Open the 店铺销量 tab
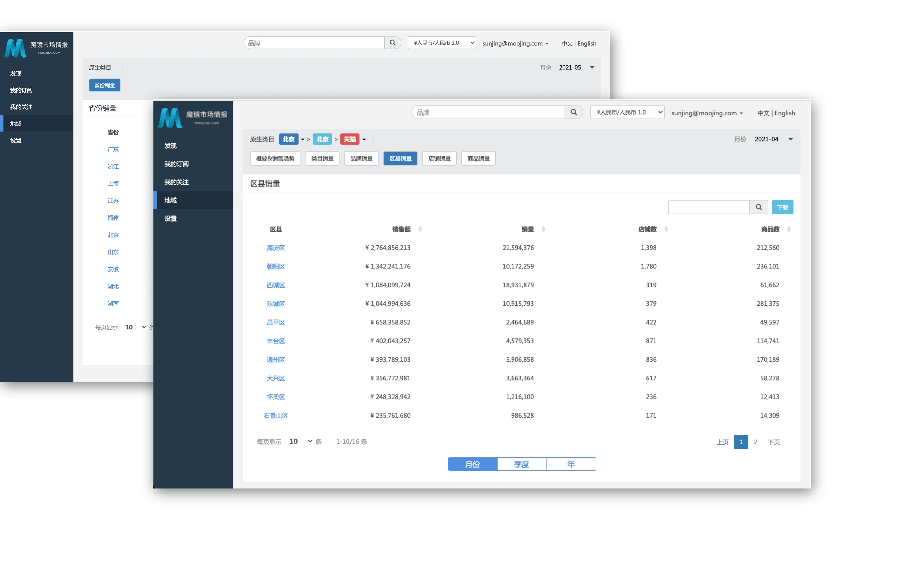Screen dimensions: 924x567 [439, 158]
